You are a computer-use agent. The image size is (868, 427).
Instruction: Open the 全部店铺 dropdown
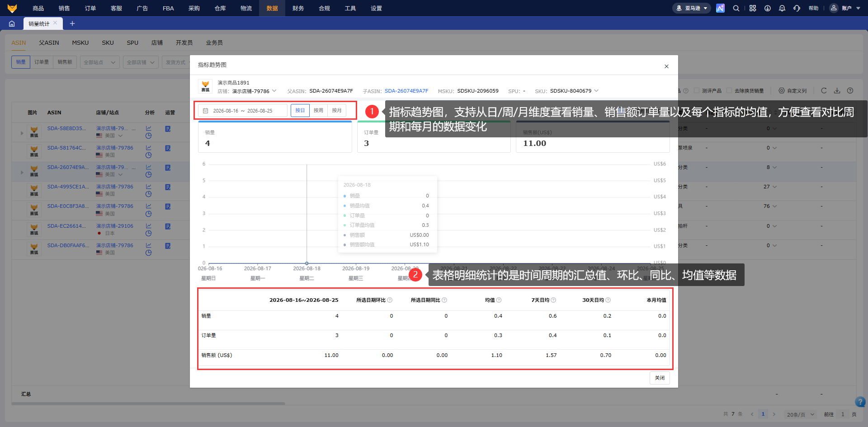click(x=141, y=62)
